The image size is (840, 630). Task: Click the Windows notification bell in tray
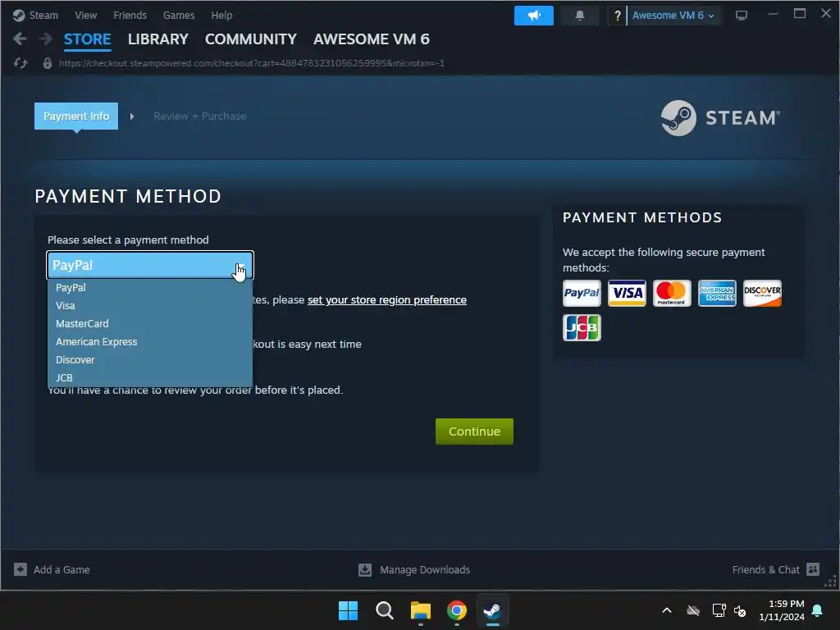[818, 610]
